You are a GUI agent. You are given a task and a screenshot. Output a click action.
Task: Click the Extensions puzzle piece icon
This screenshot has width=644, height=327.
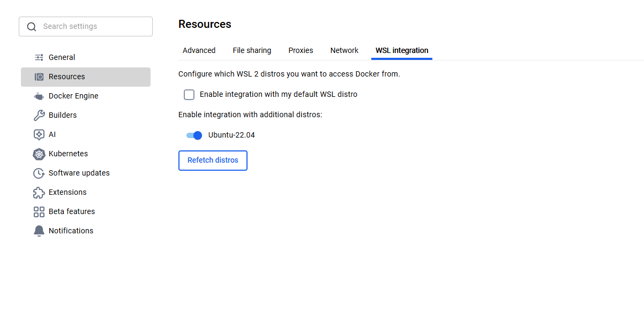[39, 192]
